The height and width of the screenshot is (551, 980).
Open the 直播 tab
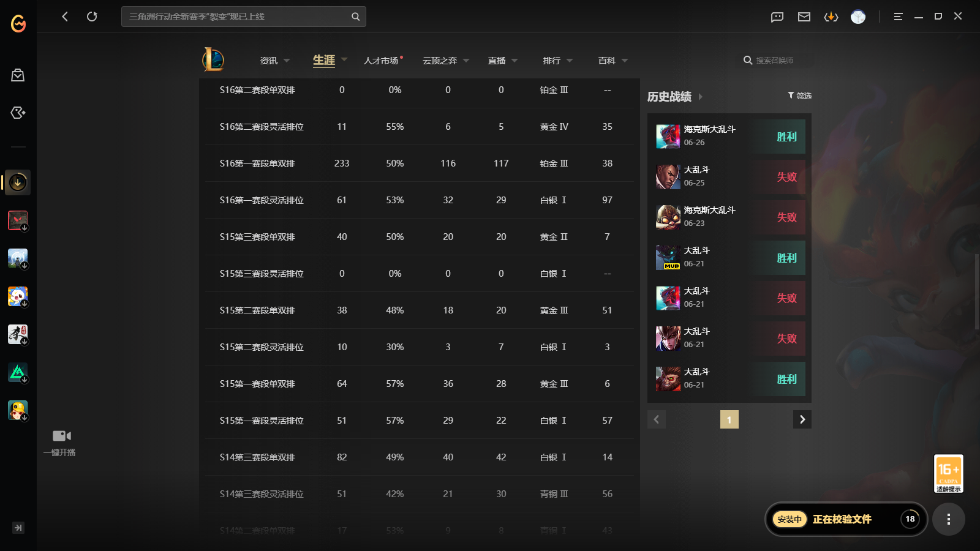(x=497, y=61)
